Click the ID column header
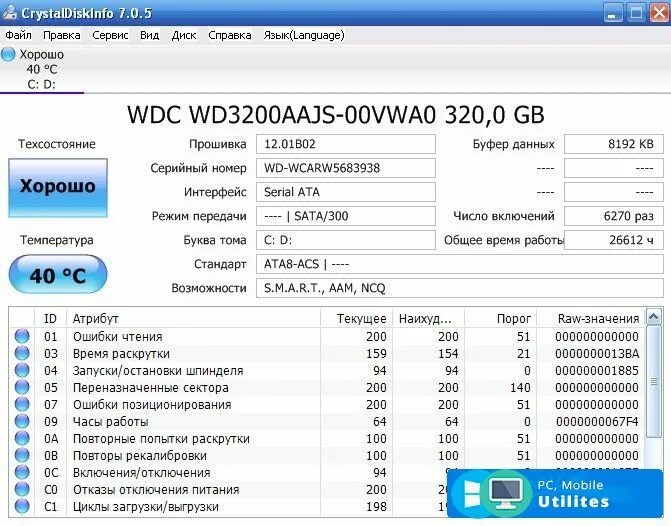The height and width of the screenshot is (526, 671). click(50, 318)
